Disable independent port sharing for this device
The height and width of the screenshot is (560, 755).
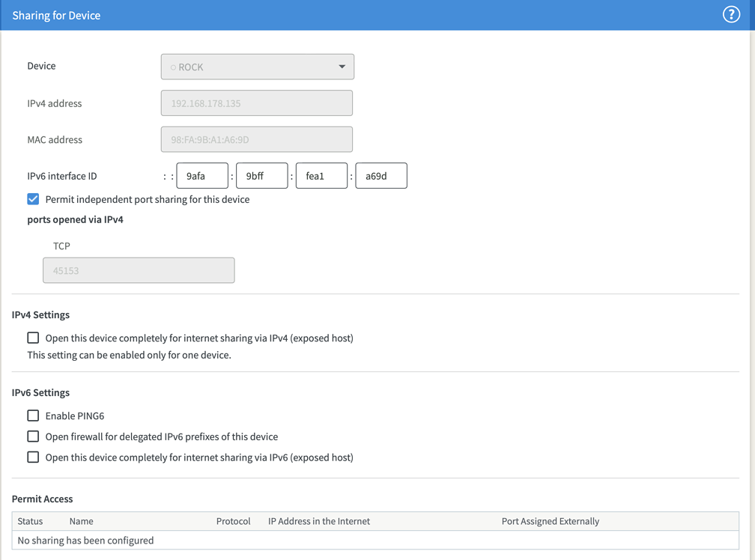point(32,199)
